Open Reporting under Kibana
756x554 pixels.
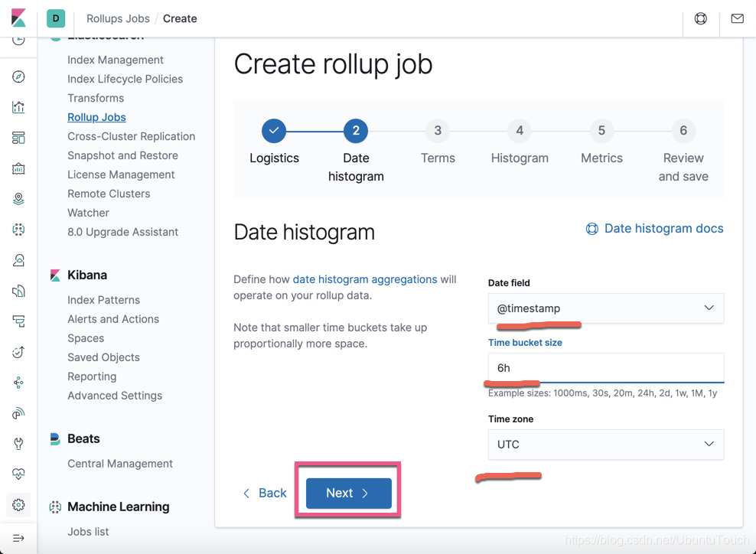click(x=92, y=376)
